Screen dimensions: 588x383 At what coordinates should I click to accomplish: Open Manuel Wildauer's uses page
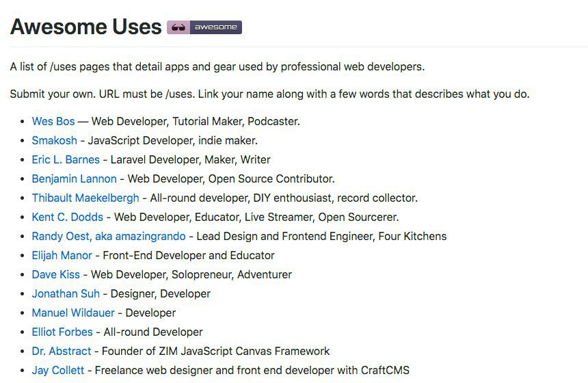[x=73, y=313]
